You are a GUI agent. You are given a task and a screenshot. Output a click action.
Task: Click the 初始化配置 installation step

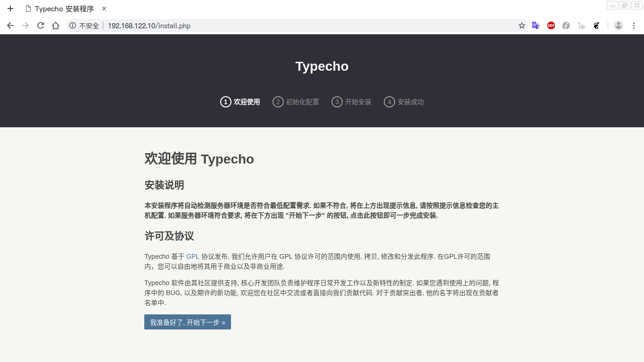point(296,101)
